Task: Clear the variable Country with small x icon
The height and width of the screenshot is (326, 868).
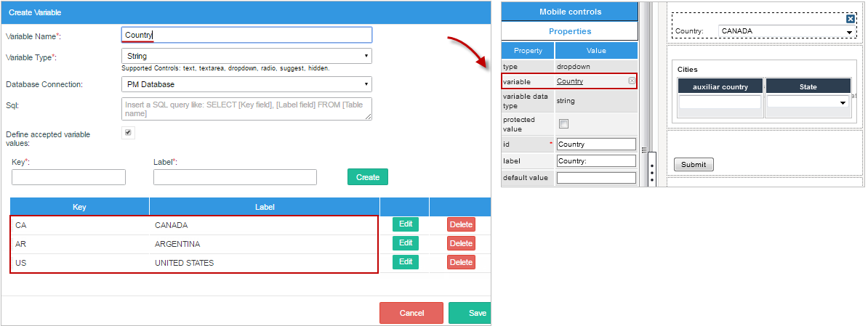Action: [x=631, y=81]
